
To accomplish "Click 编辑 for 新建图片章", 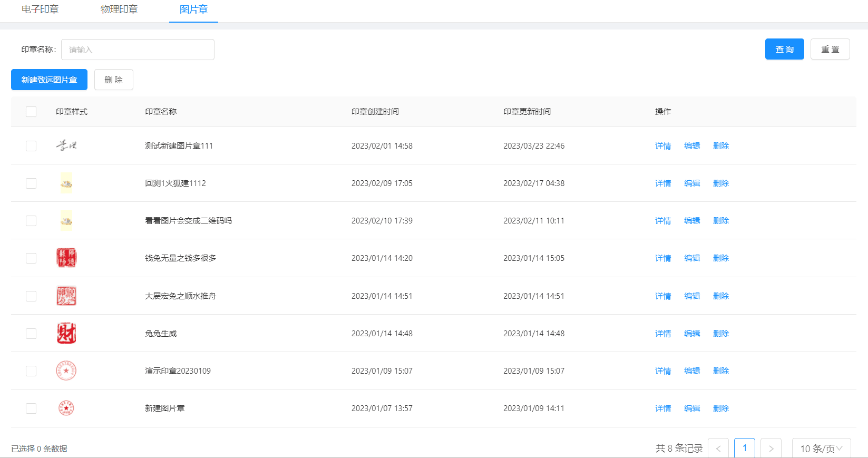I will tap(692, 408).
